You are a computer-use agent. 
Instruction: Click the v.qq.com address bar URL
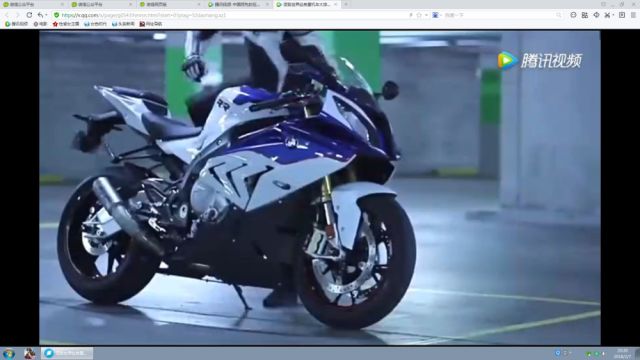144,15
